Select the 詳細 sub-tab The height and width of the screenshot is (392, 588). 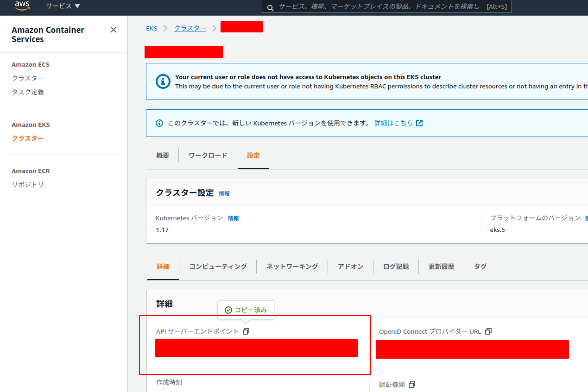coord(163,267)
